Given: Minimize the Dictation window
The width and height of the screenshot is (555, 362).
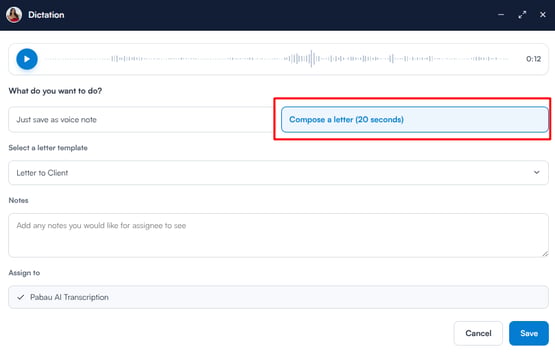Looking at the screenshot, I should pyautogui.click(x=501, y=15).
